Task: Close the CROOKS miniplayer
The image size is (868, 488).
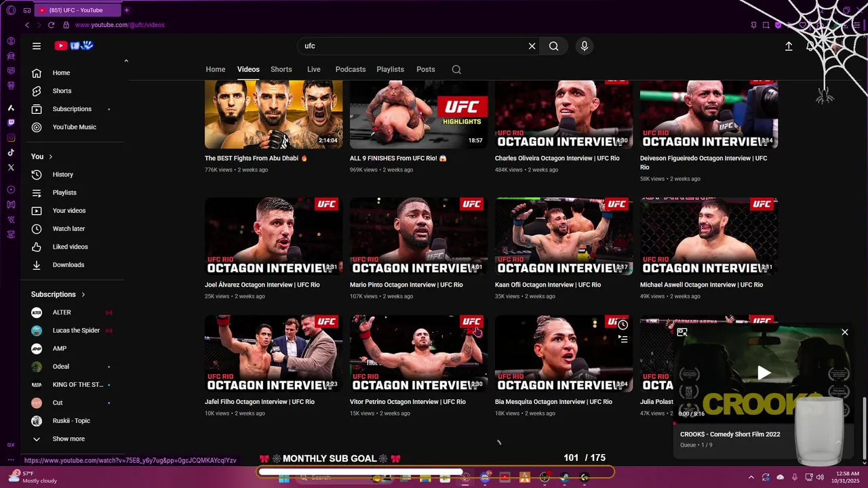Action: [x=845, y=332]
